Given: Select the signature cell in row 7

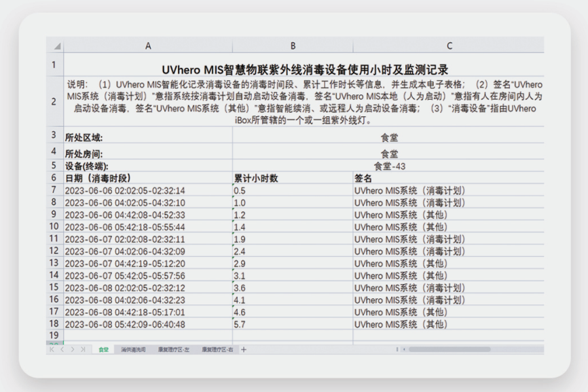Looking at the screenshot, I should tap(449, 190).
